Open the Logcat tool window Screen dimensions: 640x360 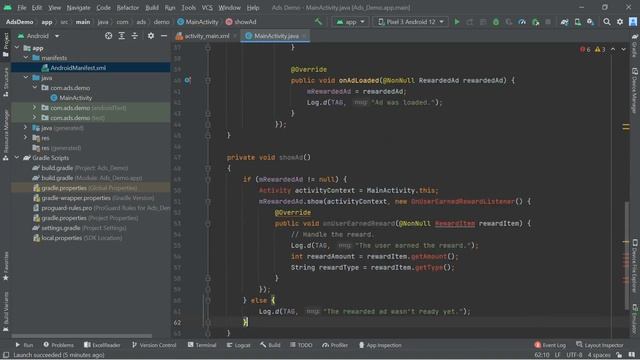[238, 345]
